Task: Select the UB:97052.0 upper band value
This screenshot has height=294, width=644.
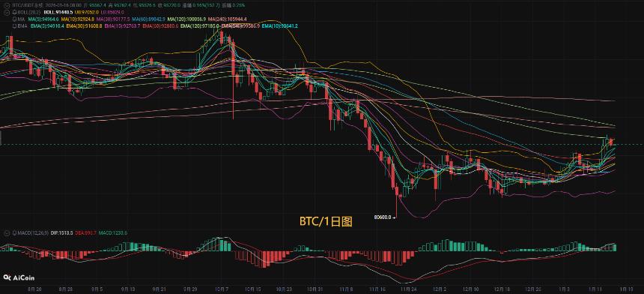Action: (87, 12)
